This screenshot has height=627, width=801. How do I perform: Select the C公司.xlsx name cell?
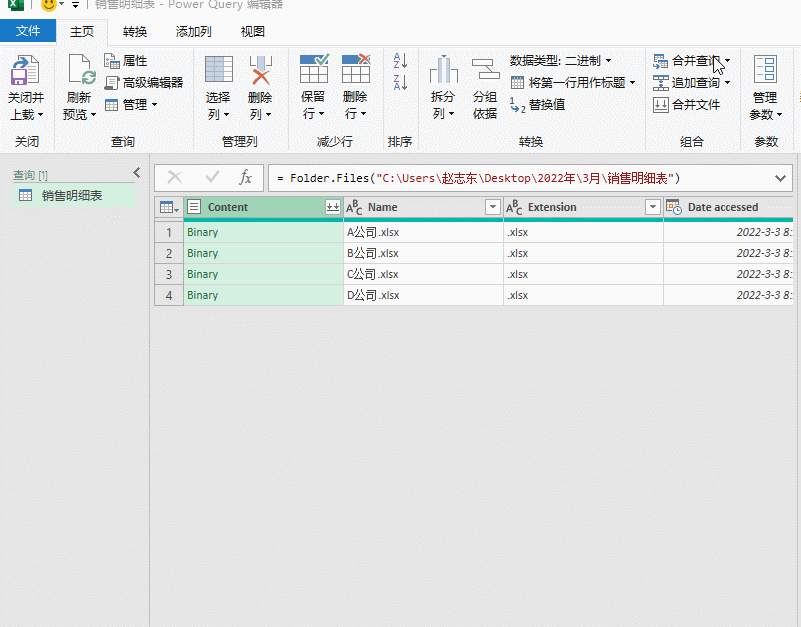423,274
